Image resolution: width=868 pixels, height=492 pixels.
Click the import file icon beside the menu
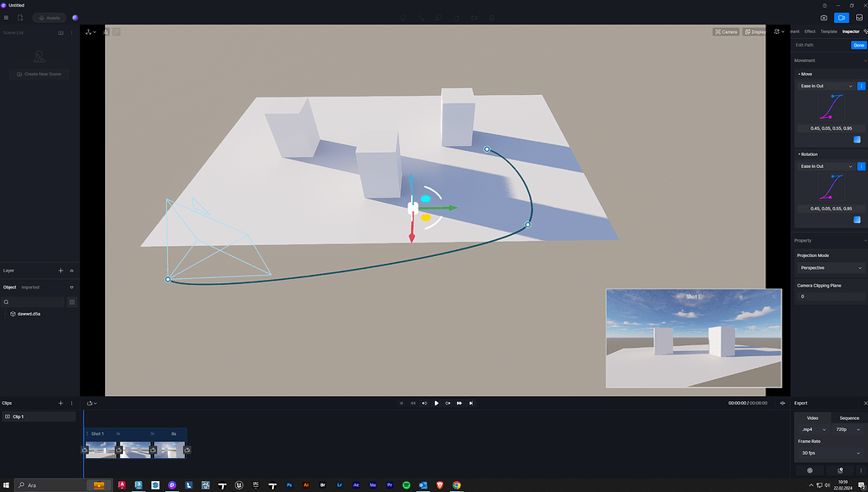click(20, 18)
